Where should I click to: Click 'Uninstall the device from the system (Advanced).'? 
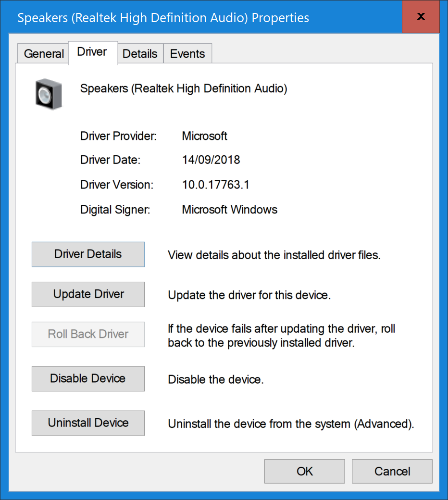[x=291, y=424]
